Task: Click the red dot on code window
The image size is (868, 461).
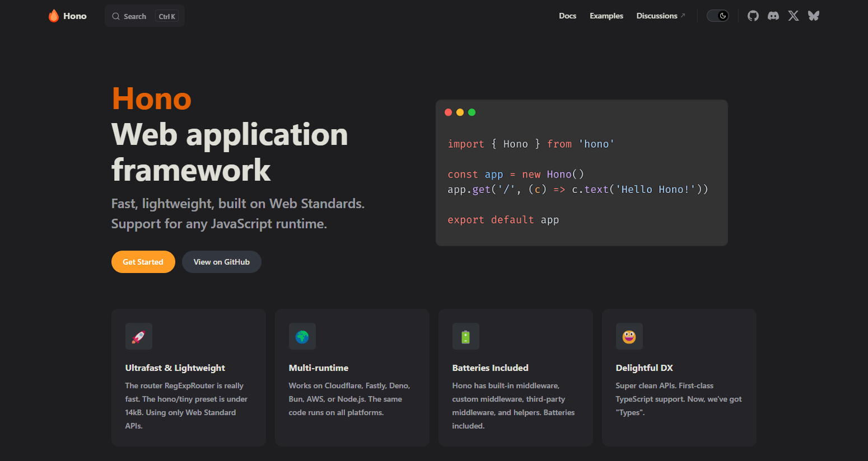Action: click(448, 112)
